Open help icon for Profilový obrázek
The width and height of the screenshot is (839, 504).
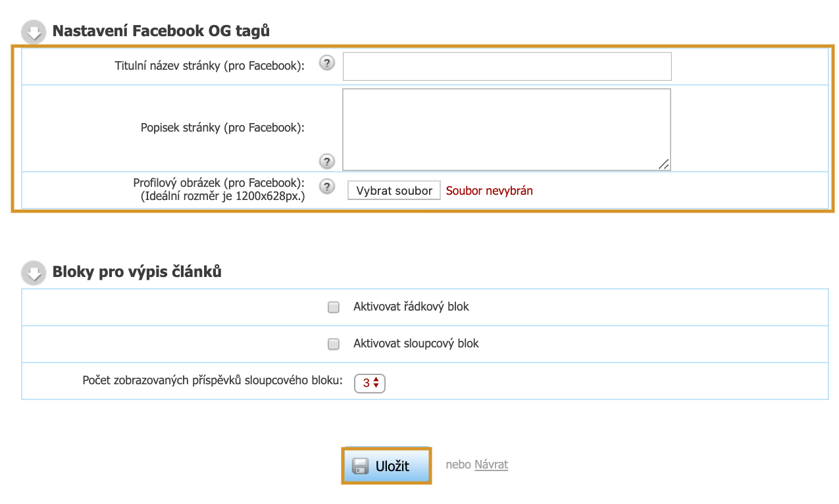tap(326, 187)
